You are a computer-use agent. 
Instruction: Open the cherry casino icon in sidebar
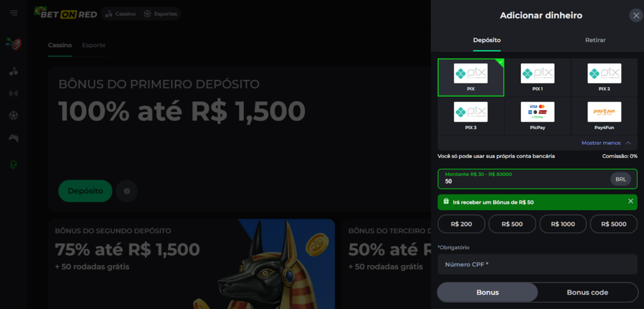click(14, 72)
